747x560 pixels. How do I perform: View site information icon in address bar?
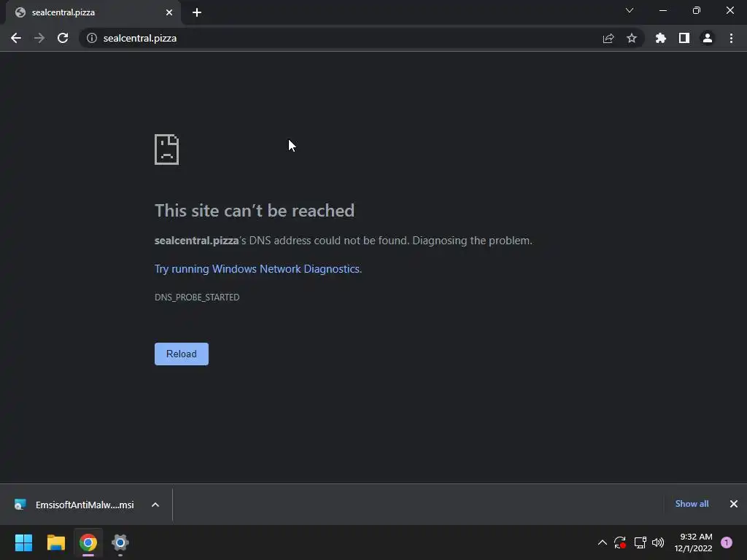91,38
